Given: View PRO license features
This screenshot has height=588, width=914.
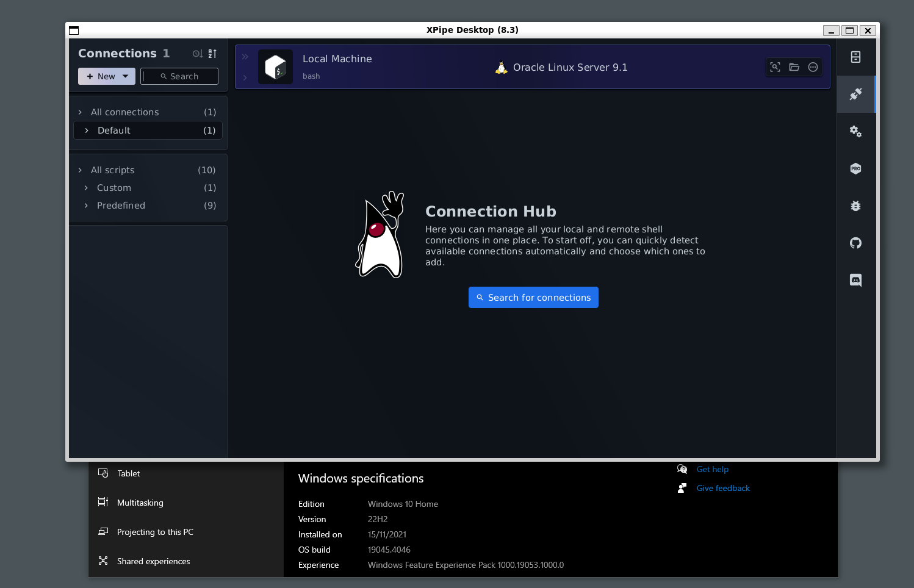Looking at the screenshot, I should pos(855,168).
